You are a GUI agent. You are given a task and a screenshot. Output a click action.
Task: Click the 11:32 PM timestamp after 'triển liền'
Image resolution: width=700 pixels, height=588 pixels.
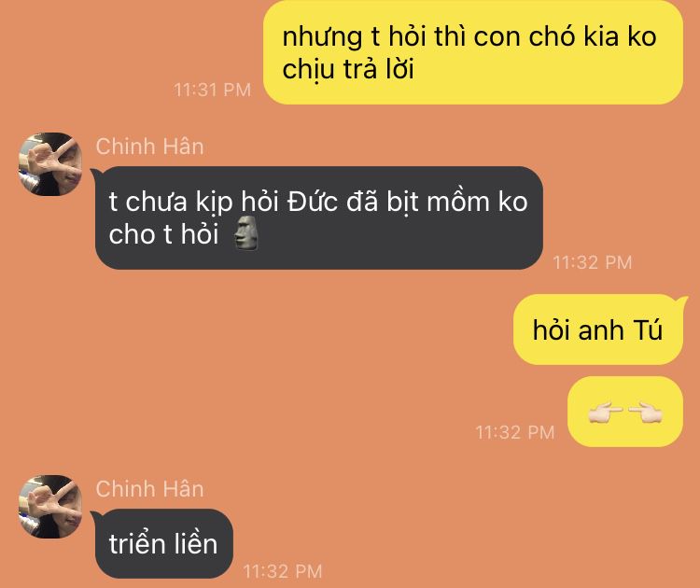click(283, 571)
